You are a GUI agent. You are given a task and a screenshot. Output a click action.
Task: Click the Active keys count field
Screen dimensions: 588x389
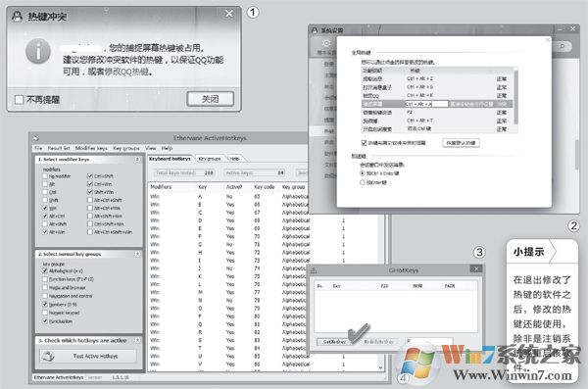(255, 172)
